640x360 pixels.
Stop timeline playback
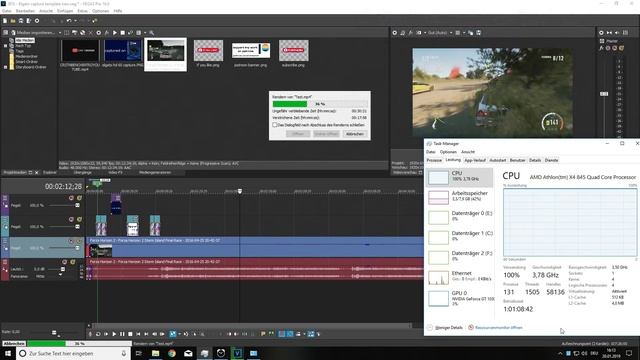130,334
